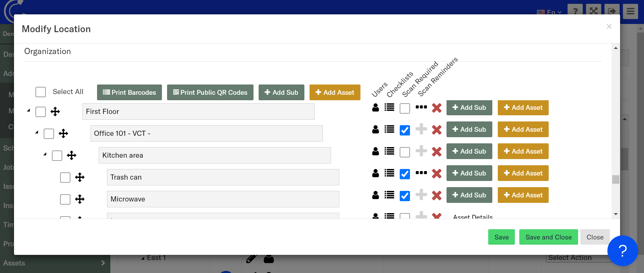
Task: Collapse the Kitchen area tree node
Action: pyautogui.click(x=45, y=154)
